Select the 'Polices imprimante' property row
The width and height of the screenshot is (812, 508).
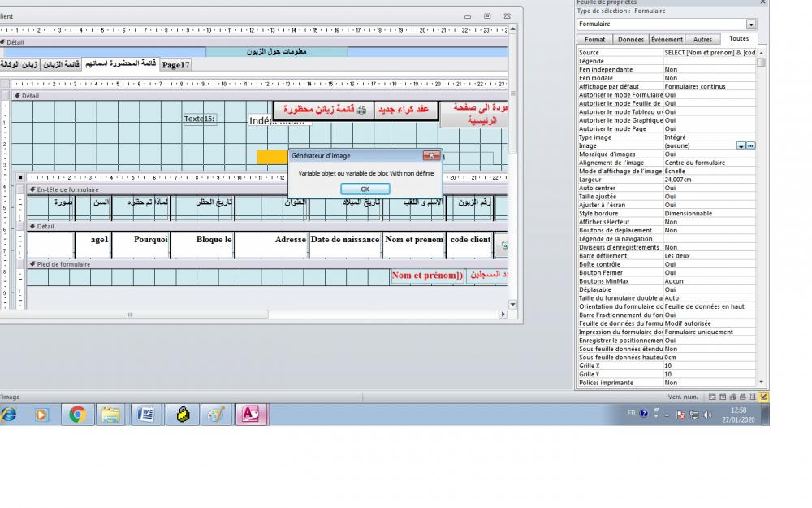[x=667, y=383]
